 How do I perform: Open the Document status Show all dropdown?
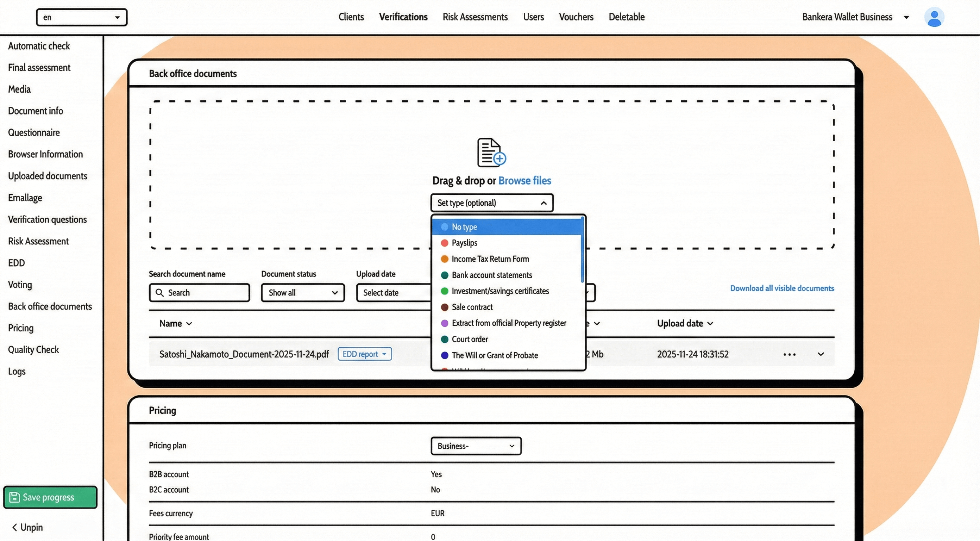coord(302,292)
